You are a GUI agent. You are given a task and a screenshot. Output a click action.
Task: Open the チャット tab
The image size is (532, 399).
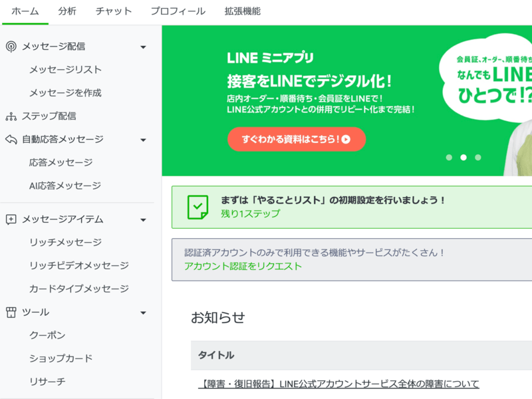[x=114, y=11]
